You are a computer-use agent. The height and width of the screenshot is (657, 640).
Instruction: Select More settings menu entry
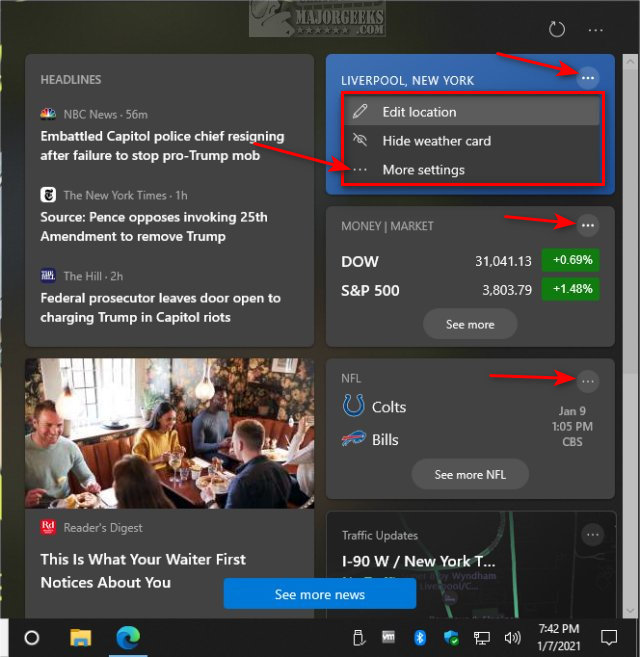click(472, 170)
